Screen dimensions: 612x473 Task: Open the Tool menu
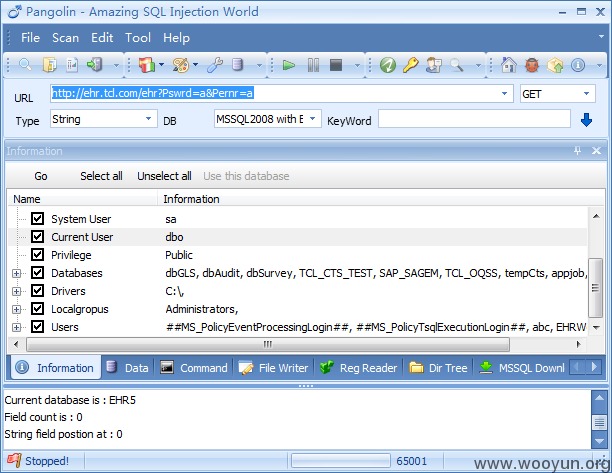coord(138,38)
